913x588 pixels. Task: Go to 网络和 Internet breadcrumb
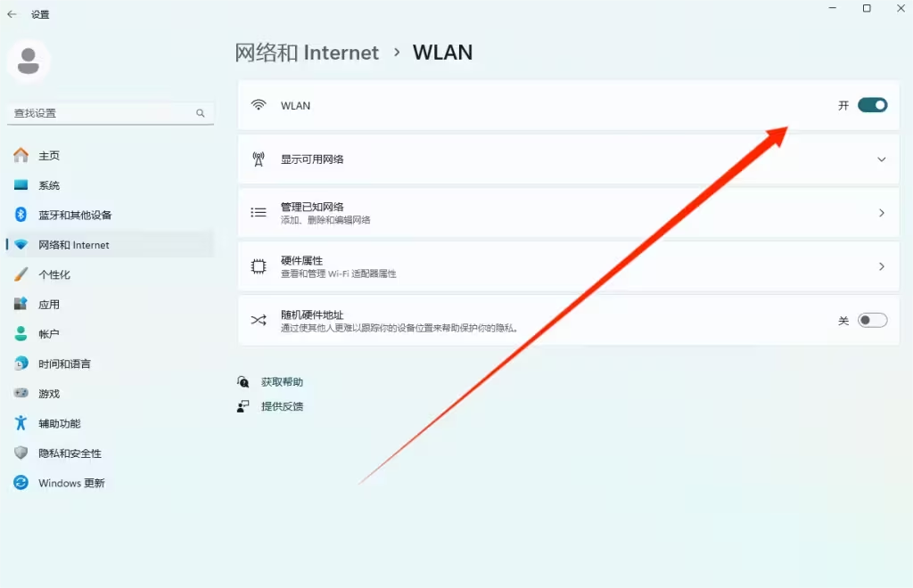(x=307, y=53)
